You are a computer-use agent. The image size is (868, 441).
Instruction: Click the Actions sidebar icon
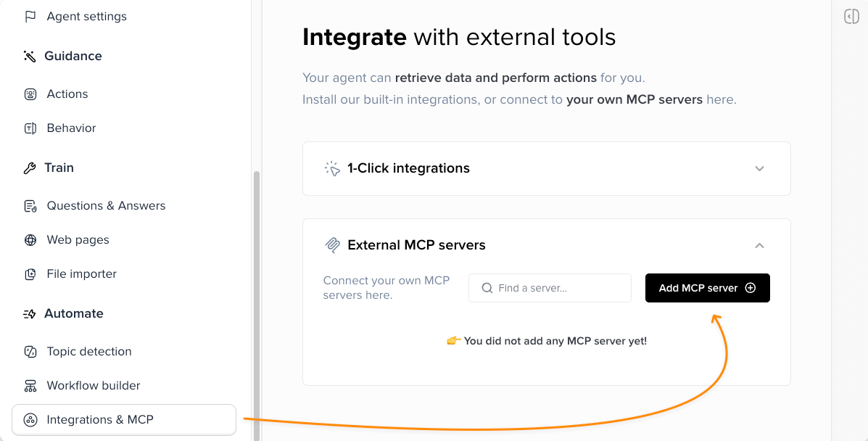(30, 94)
